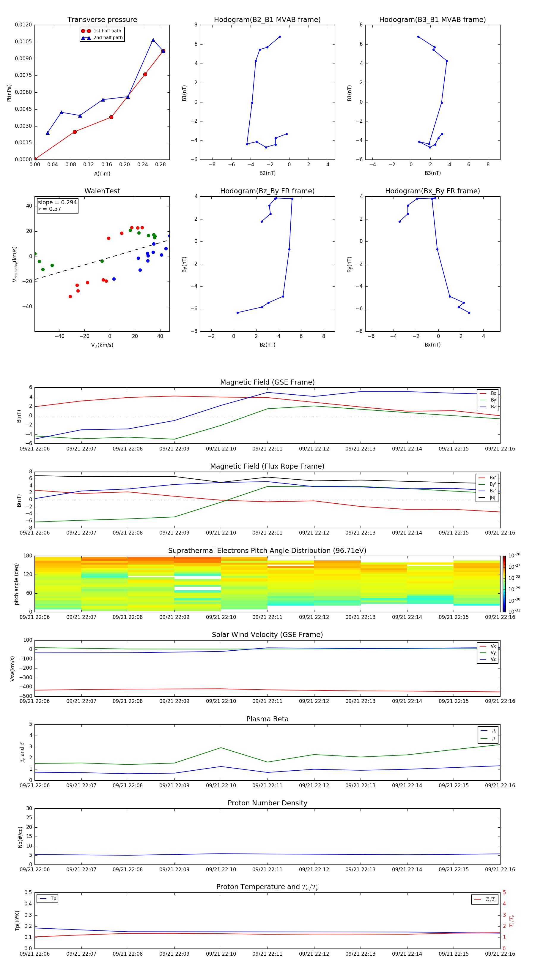
Task: Click 'r = 0.57' annotation text
Action: (50, 209)
